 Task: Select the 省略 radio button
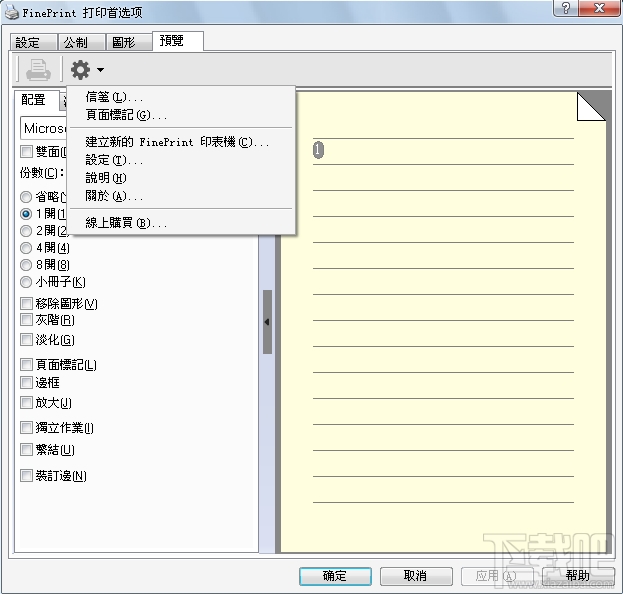tap(26, 197)
